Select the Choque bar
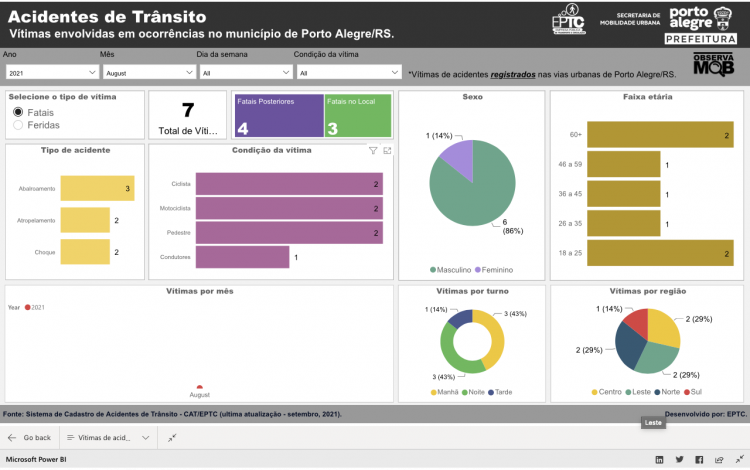 pyautogui.click(x=85, y=251)
